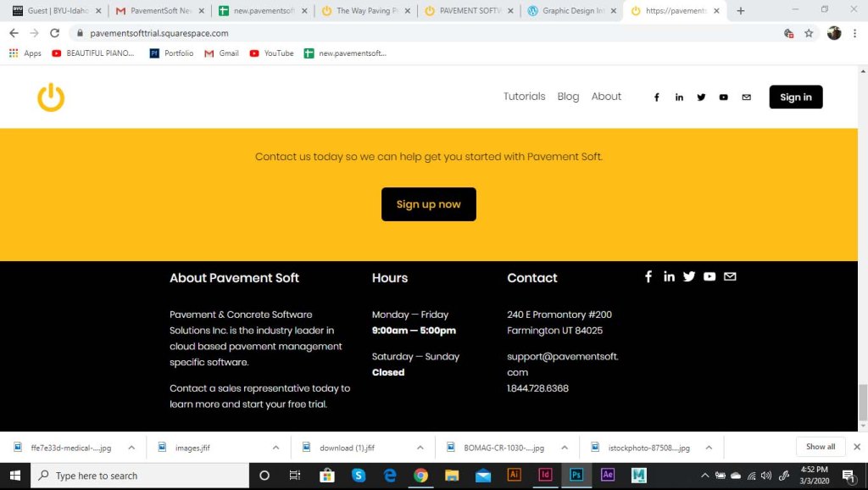The image size is (868, 490).
Task: Open the Facebook icon in header
Action: [x=656, y=97]
